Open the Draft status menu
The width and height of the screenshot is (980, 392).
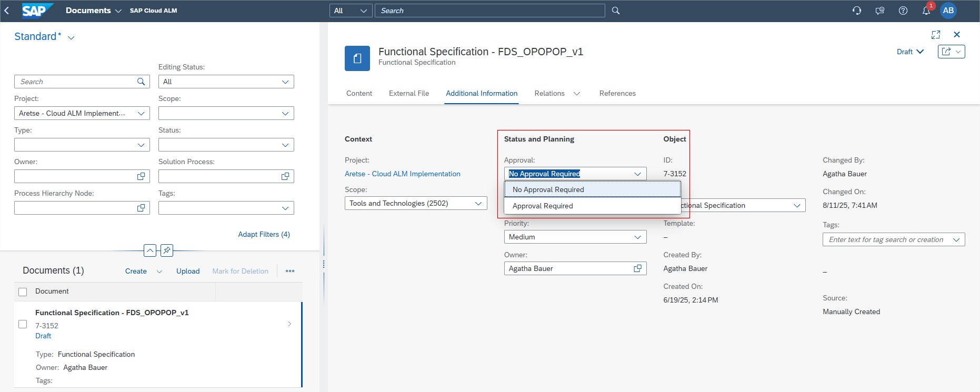click(x=910, y=52)
